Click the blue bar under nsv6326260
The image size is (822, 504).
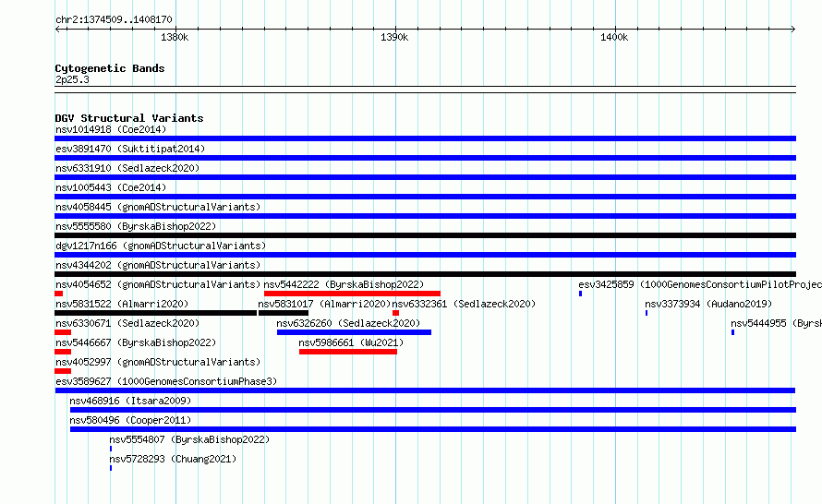tap(354, 332)
